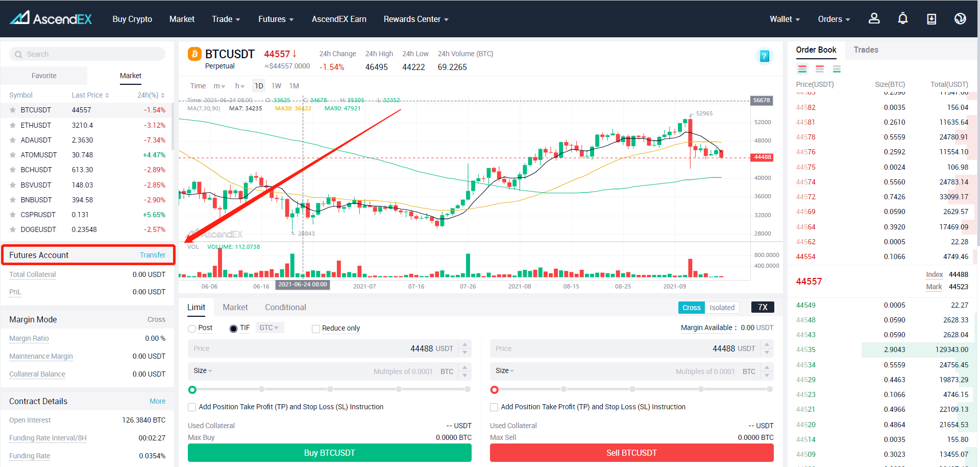
Task: Show both bids and asks order book view
Action: pyautogui.click(x=802, y=69)
